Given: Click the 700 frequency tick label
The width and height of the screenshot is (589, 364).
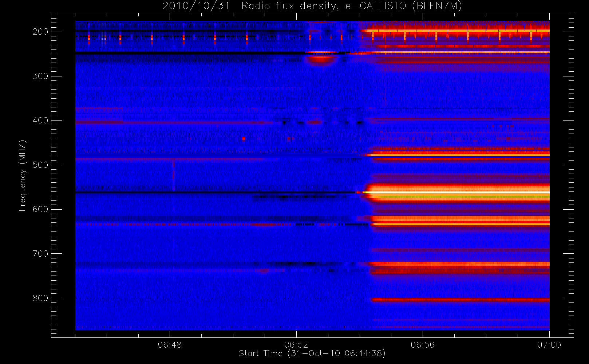Looking at the screenshot, I should tap(40, 254).
